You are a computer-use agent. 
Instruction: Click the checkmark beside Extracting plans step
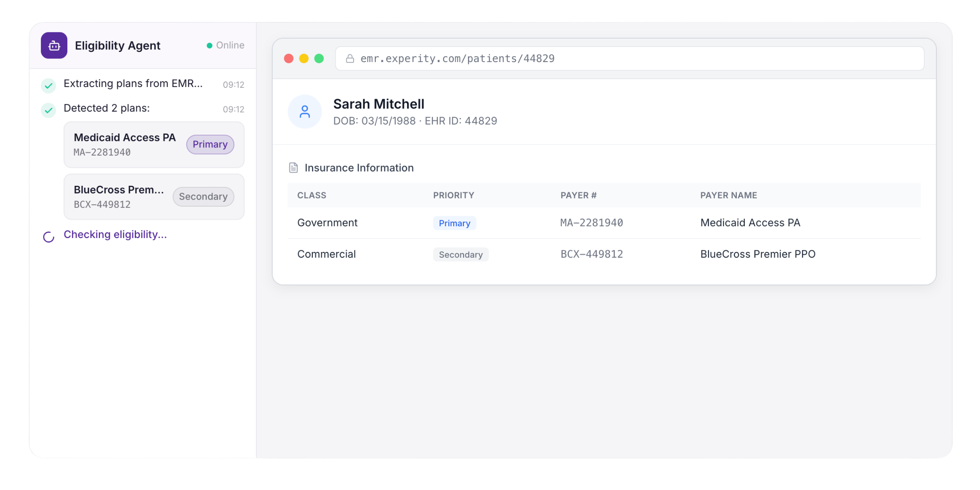[49, 85]
